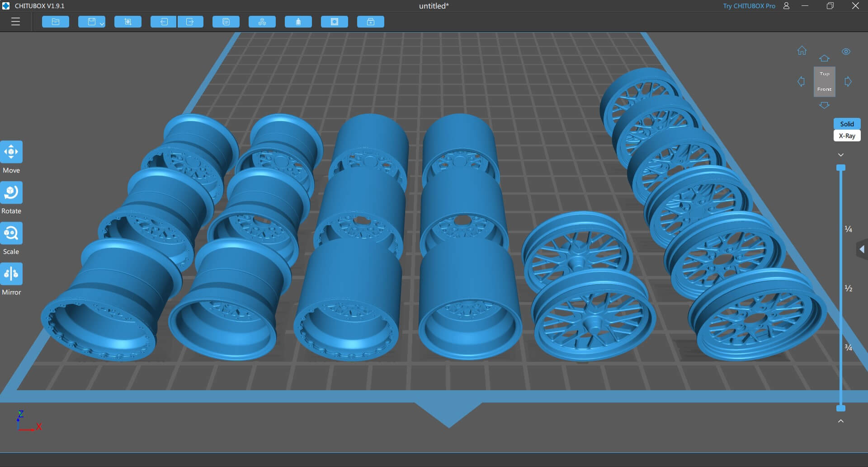Click the Try CHITUBOX Pro link
Viewport: 868px width, 467px height.
[x=749, y=6]
